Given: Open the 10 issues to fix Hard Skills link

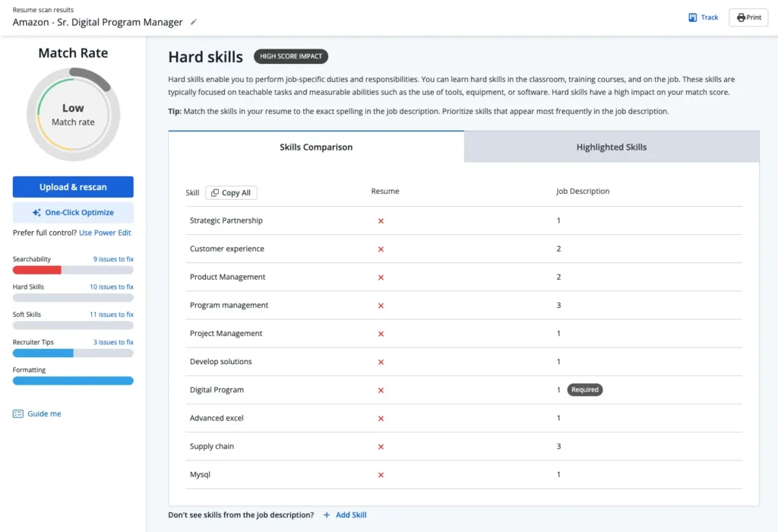Looking at the screenshot, I should tap(112, 287).
